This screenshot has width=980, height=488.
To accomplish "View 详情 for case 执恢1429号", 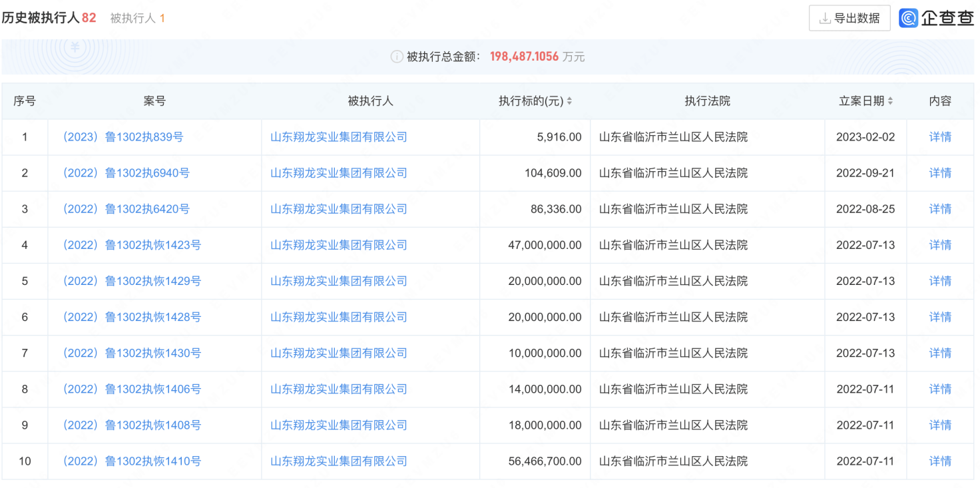I will tap(940, 281).
